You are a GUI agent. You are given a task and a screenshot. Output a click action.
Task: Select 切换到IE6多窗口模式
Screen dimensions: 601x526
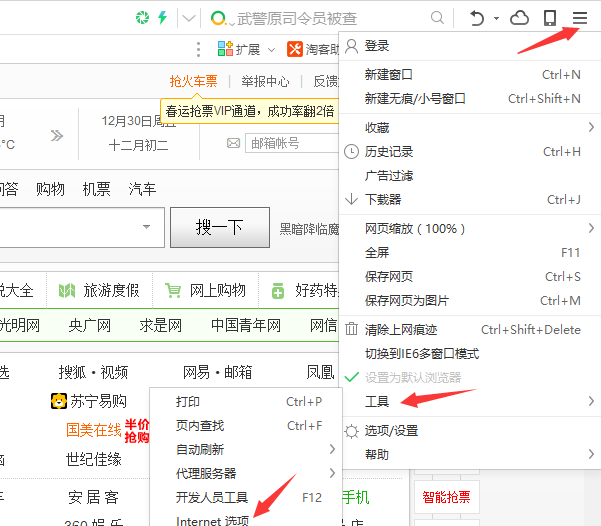point(470,353)
